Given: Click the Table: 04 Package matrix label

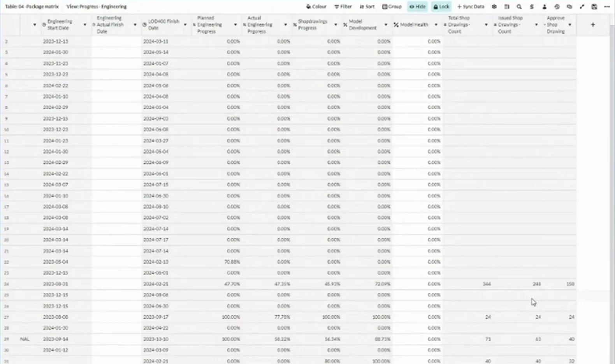Looking at the screenshot, I should click(x=32, y=7).
